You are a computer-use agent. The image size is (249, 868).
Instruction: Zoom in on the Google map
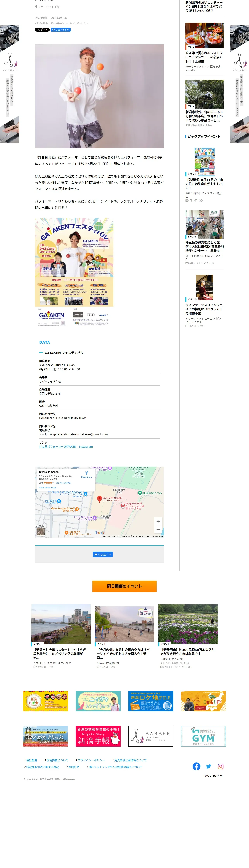coord(158,521)
